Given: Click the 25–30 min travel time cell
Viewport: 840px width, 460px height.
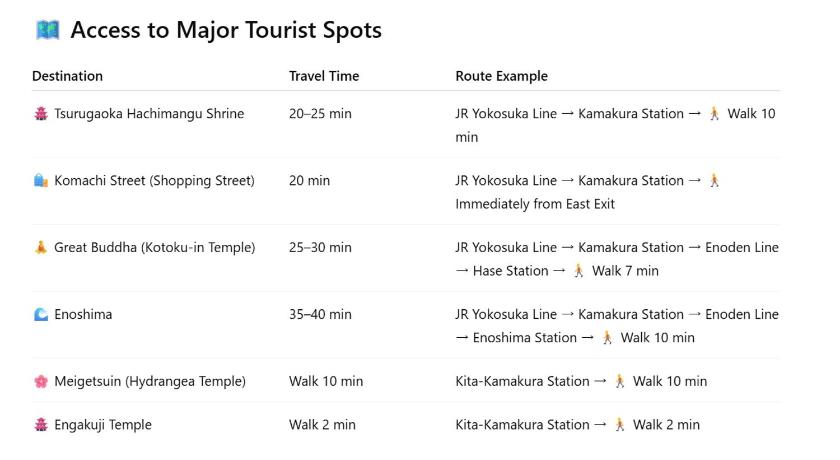Looking at the screenshot, I should [x=320, y=247].
